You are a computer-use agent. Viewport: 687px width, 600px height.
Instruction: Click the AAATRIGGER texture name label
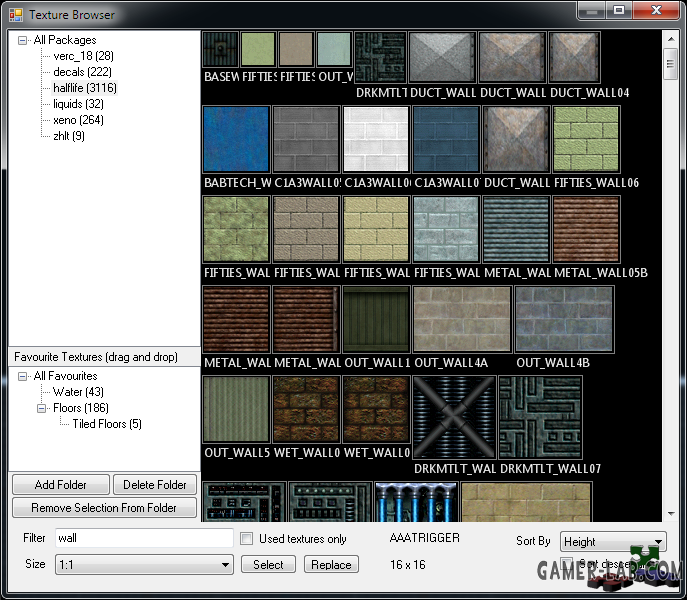coord(425,538)
